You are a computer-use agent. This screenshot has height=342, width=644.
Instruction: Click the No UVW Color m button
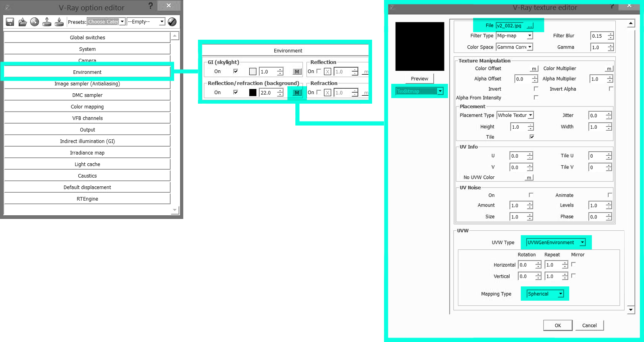529,178
